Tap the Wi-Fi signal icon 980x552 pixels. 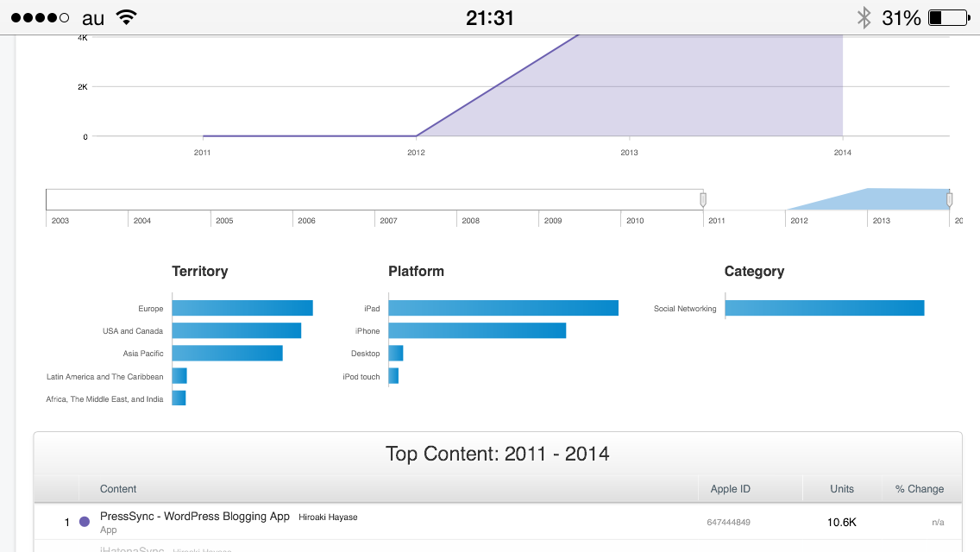(x=127, y=17)
